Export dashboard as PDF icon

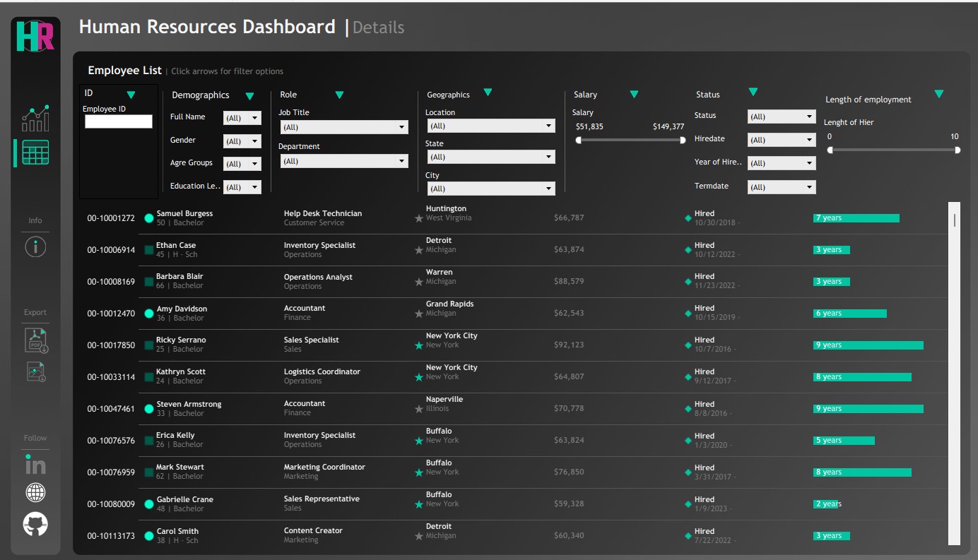[x=36, y=340]
